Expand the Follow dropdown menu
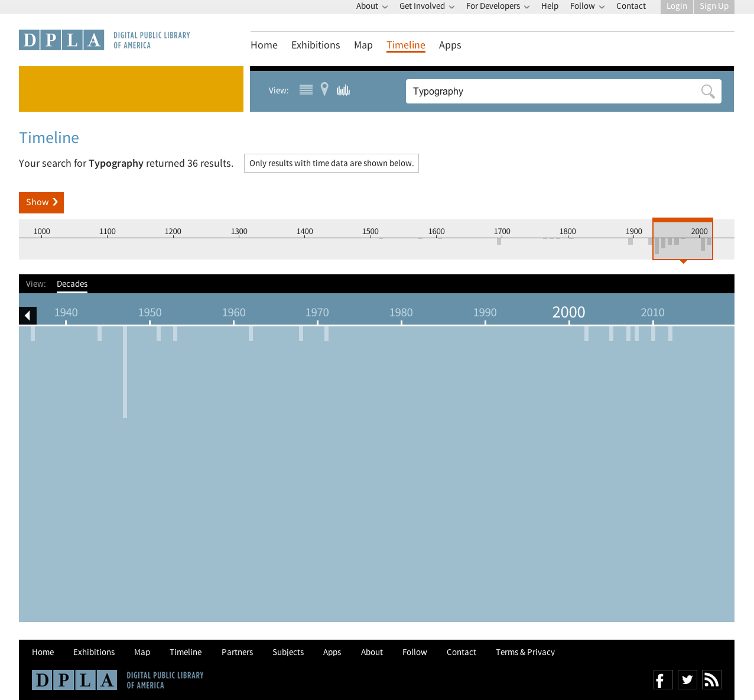 587,7
